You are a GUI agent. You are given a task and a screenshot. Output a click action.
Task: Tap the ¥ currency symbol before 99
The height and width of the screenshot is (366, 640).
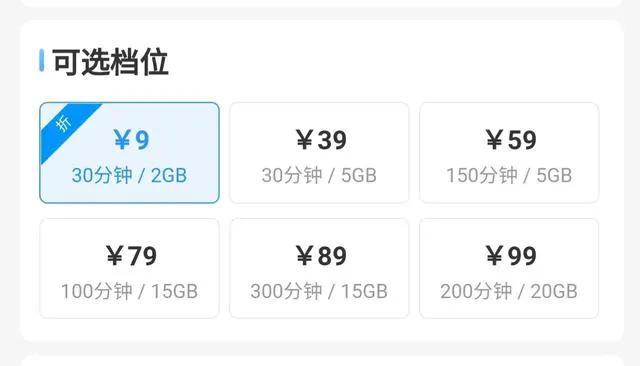[x=495, y=255]
